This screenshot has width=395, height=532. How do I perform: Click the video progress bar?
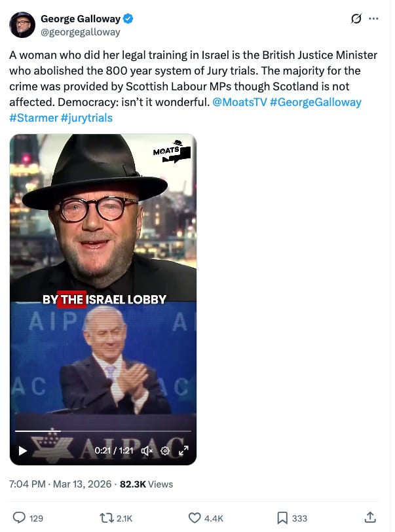point(103,431)
